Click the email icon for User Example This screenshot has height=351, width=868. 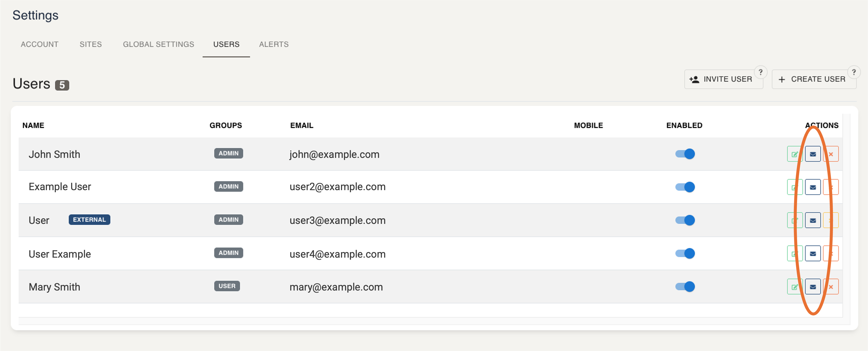pos(813,254)
